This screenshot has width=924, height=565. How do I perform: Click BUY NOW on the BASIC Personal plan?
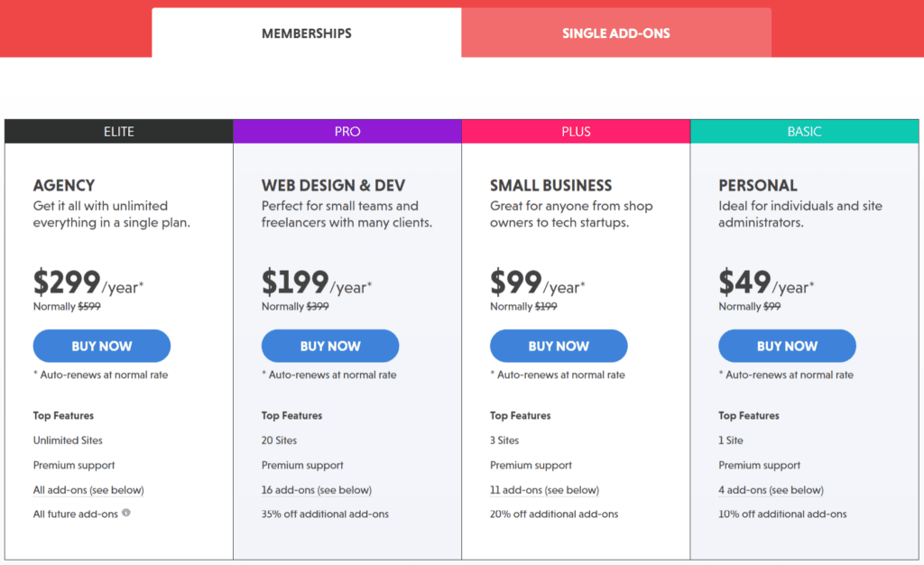(787, 346)
